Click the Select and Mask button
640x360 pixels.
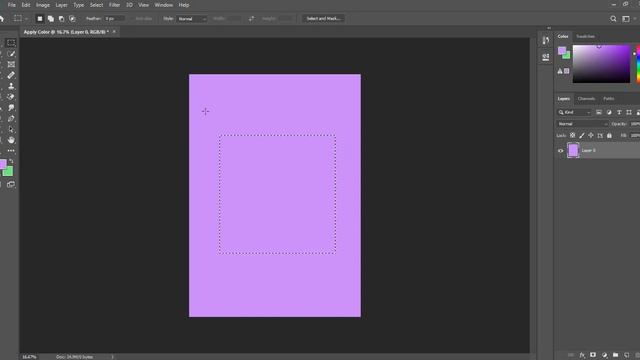323,19
